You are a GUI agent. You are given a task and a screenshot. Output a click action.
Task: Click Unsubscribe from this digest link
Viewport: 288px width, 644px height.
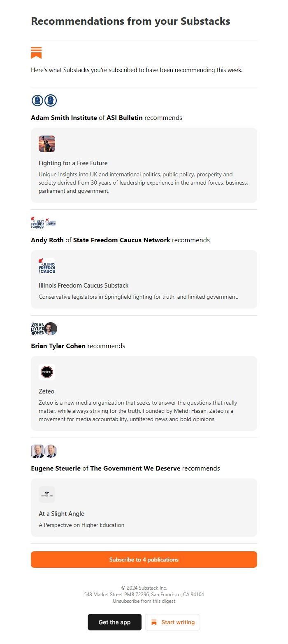click(144, 601)
